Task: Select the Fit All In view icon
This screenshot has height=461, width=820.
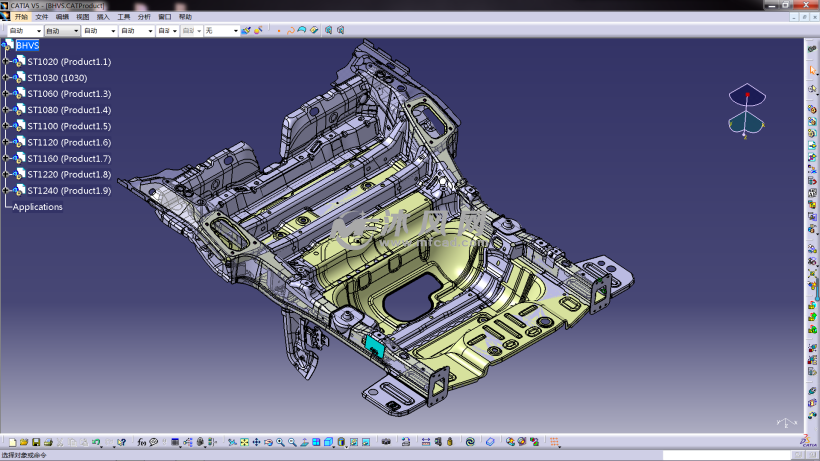Action: coord(244,442)
